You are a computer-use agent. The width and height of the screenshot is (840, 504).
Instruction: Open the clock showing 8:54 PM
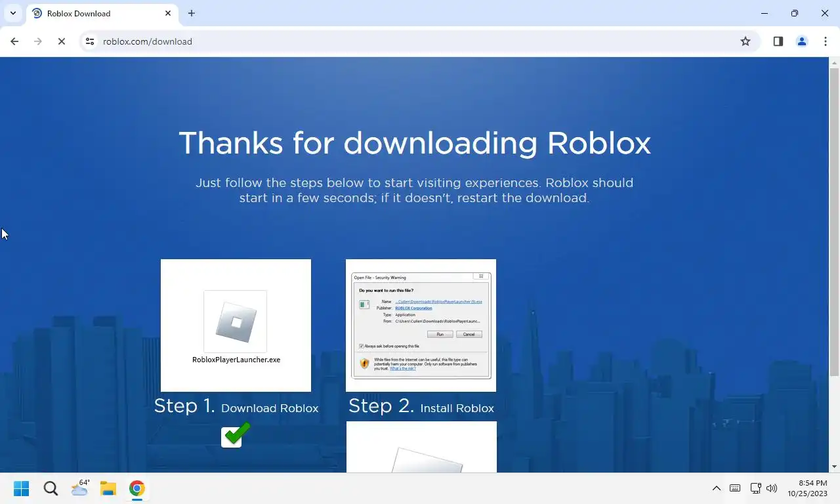point(808,488)
